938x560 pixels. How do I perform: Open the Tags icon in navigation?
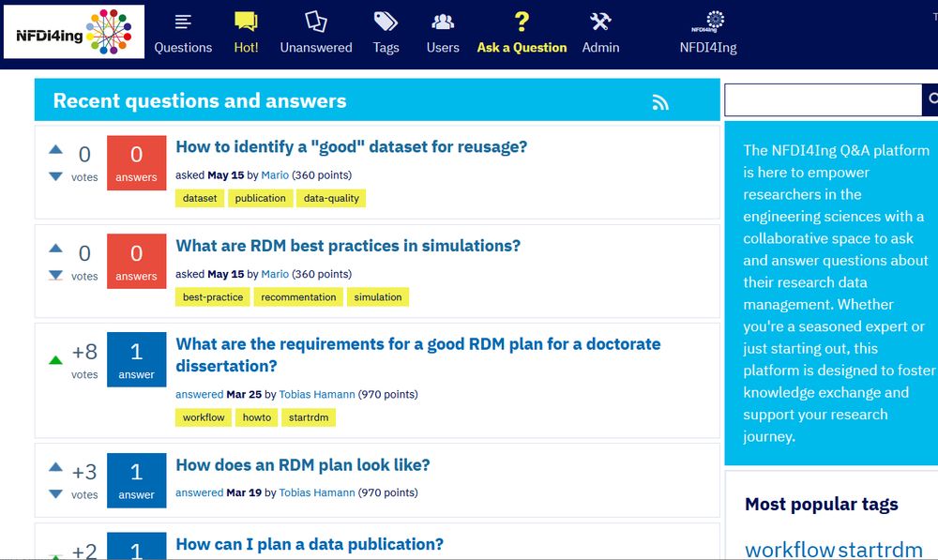(x=386, y=22)
